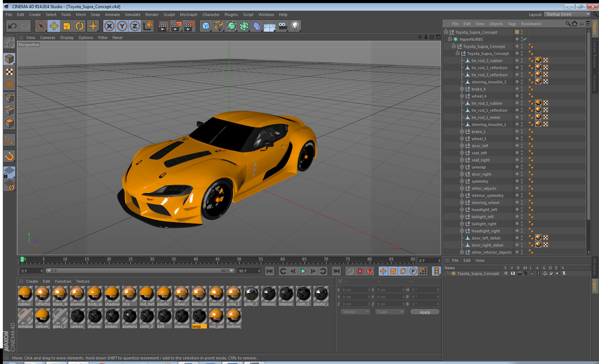Open the Scale mode dropdown

pos(390,312)
